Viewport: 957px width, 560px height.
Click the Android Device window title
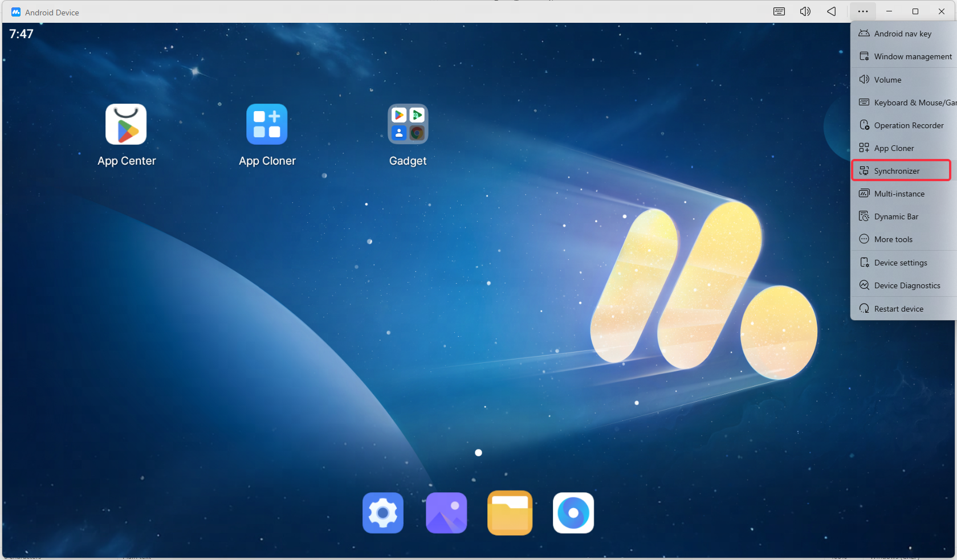[52, 13]
